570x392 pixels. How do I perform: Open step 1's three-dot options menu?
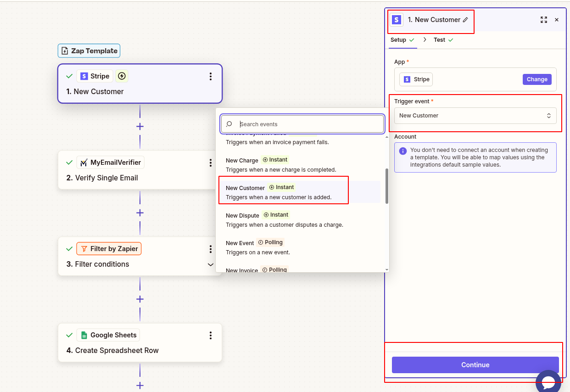[x=211, y=77]
